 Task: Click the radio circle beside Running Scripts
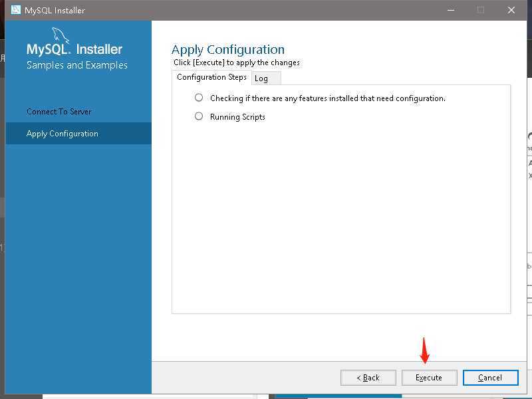(x=199, y=116)
